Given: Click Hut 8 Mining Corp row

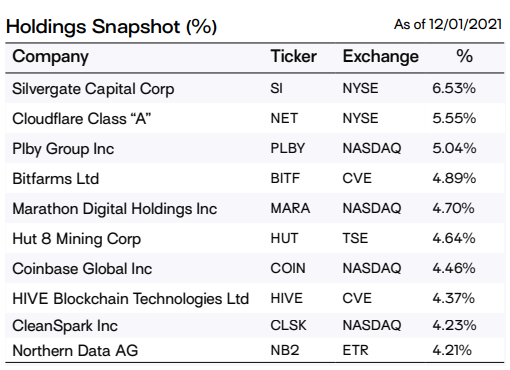Looking at the screenshot, I should tap(255, 238).
